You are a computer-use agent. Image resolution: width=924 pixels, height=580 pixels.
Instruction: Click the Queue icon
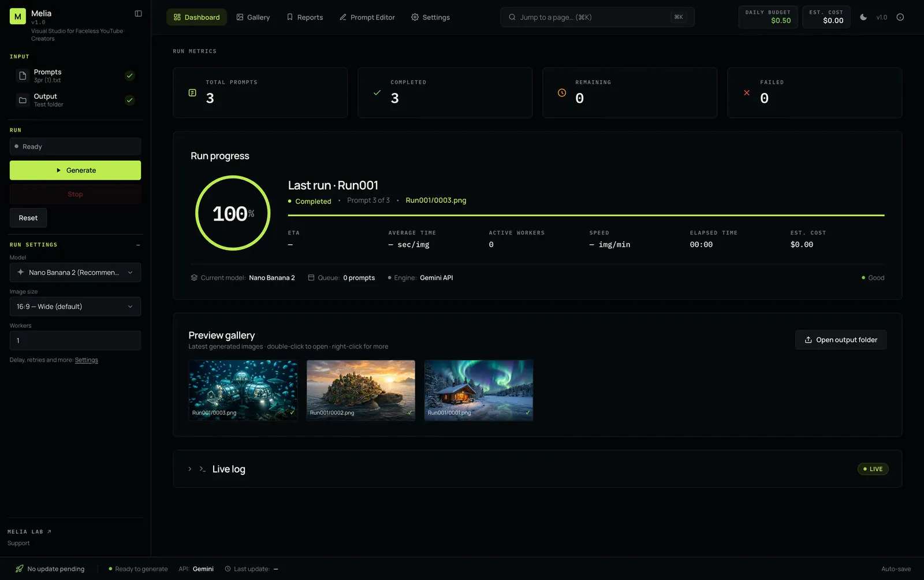coord(311,278)
